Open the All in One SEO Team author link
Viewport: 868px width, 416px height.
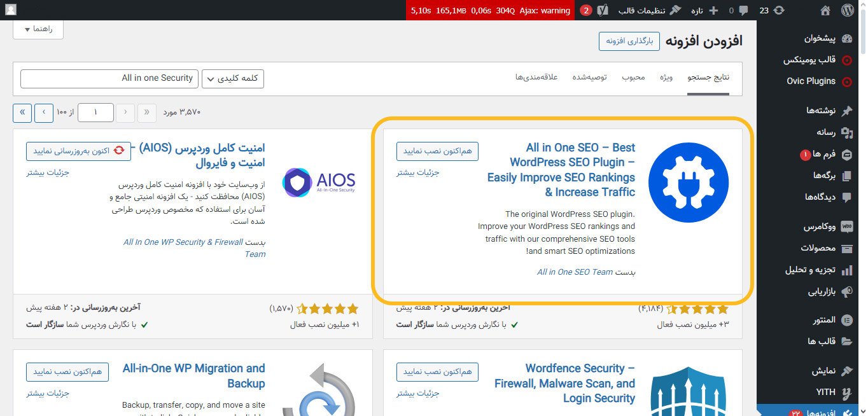tap(575, 272)
